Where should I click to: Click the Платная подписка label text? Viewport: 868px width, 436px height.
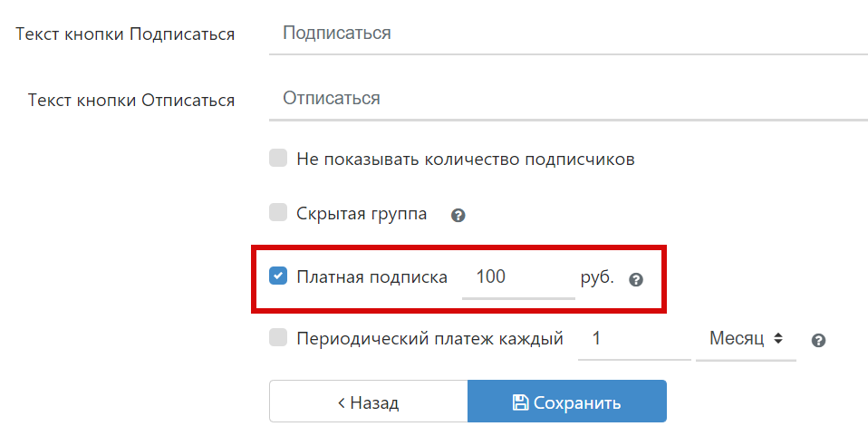371,277
